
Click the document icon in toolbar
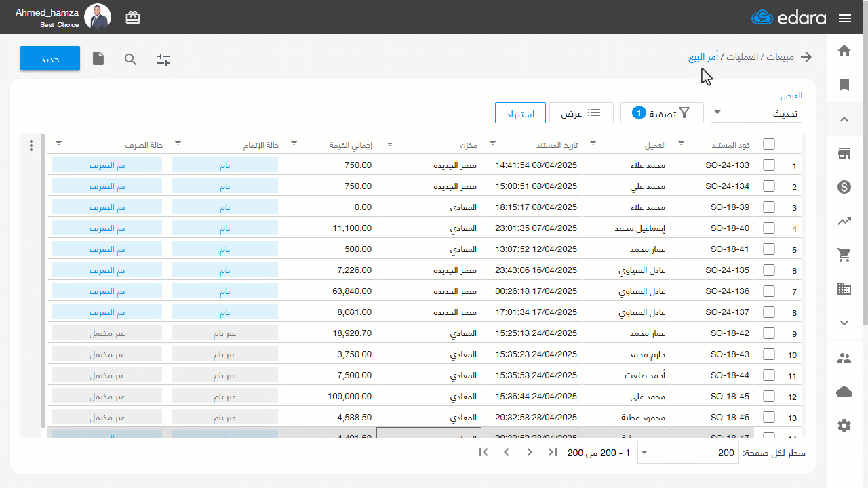(x=98, y=59)
